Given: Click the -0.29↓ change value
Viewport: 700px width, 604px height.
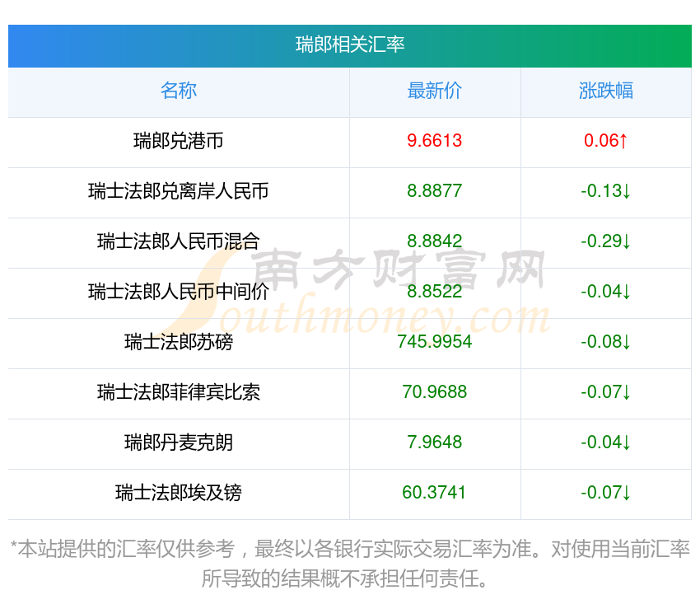Looking at the screenshot, I should click(606, 241).
